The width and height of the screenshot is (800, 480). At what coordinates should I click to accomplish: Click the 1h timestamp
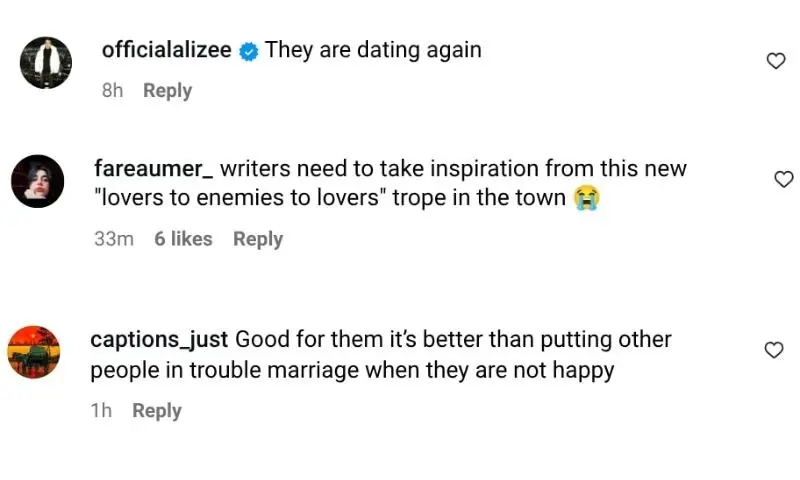101,411
